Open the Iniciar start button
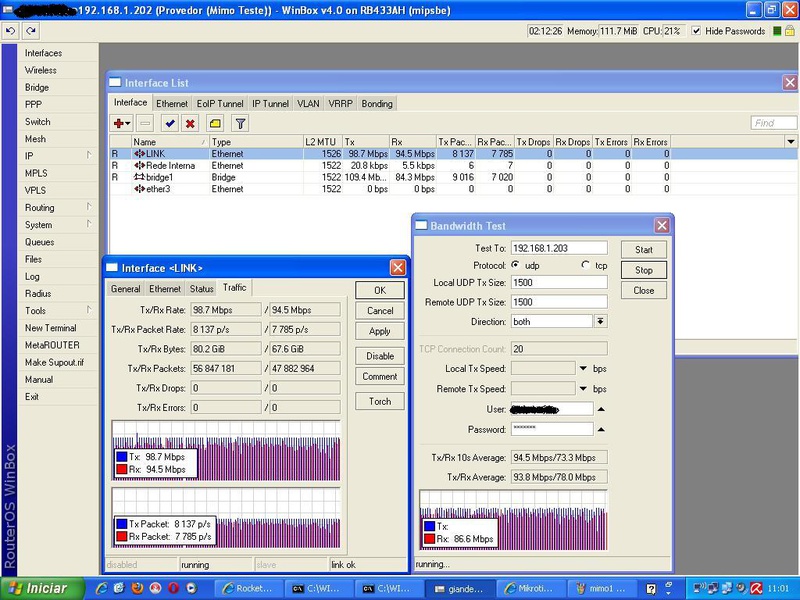 pos(40,588)
